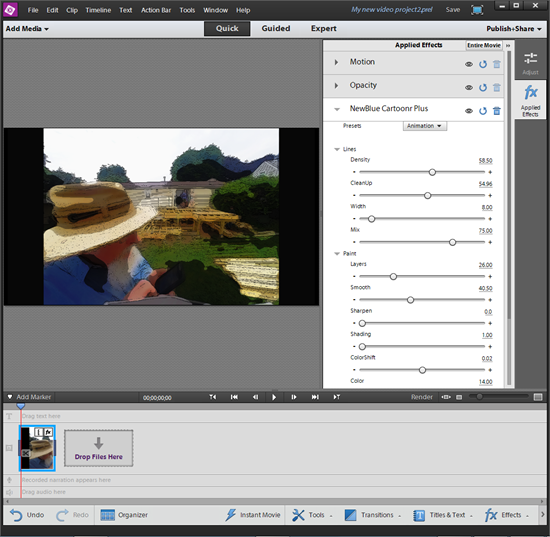Open the Applied Effects fx panel
This screenshot has height=537, width=550.
[530, 100]
